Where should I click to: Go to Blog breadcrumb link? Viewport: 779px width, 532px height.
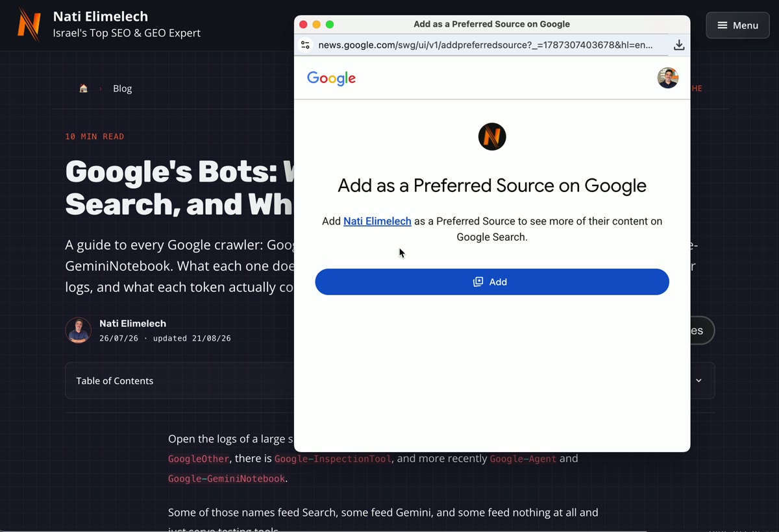point(122,88)
